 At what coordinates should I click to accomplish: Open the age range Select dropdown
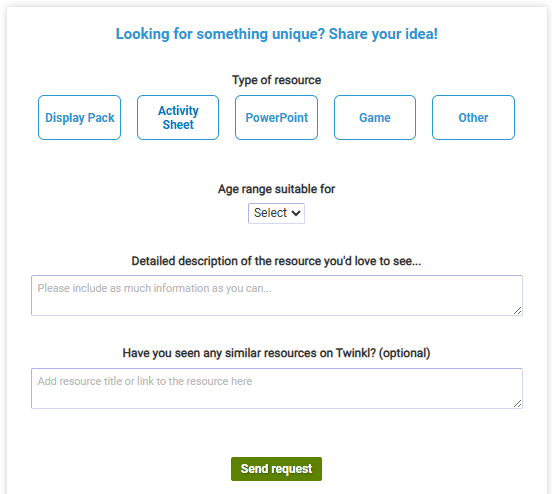click(x=276, y=213)
